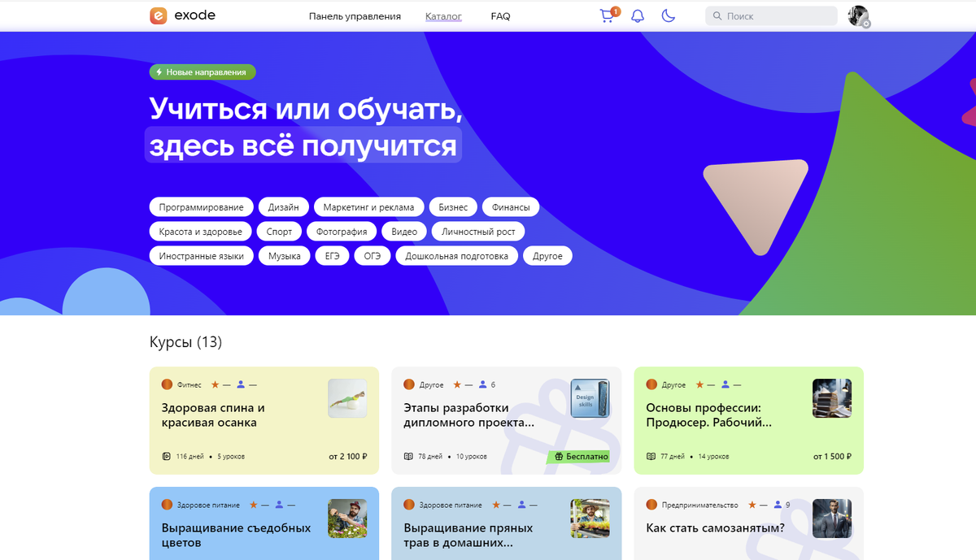Select Личностный рост category
The image size is (976, 560).
click(x=478, y=232)
